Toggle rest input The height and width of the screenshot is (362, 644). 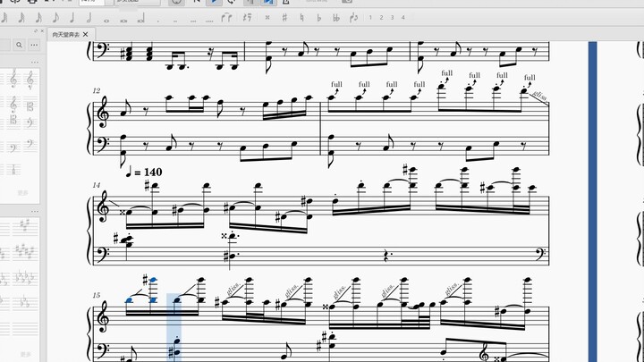pyautogui.click(x=247, y=18)
